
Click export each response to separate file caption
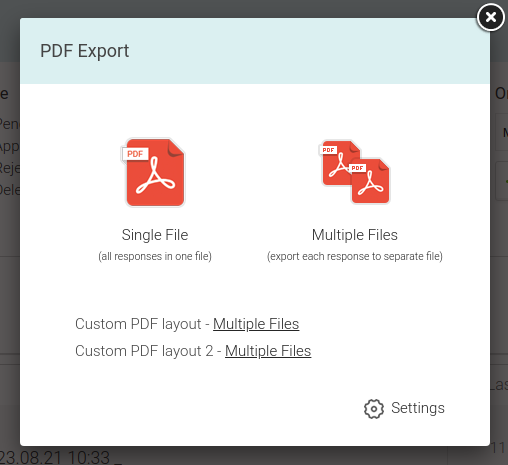pos(355,256)
